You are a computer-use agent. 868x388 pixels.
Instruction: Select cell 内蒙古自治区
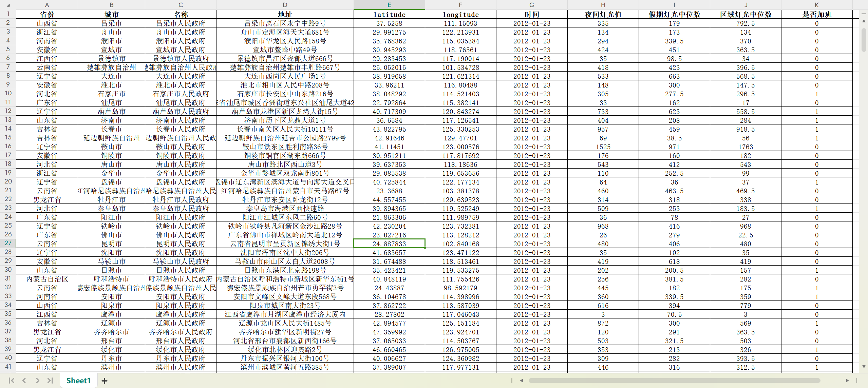[47, 279]
